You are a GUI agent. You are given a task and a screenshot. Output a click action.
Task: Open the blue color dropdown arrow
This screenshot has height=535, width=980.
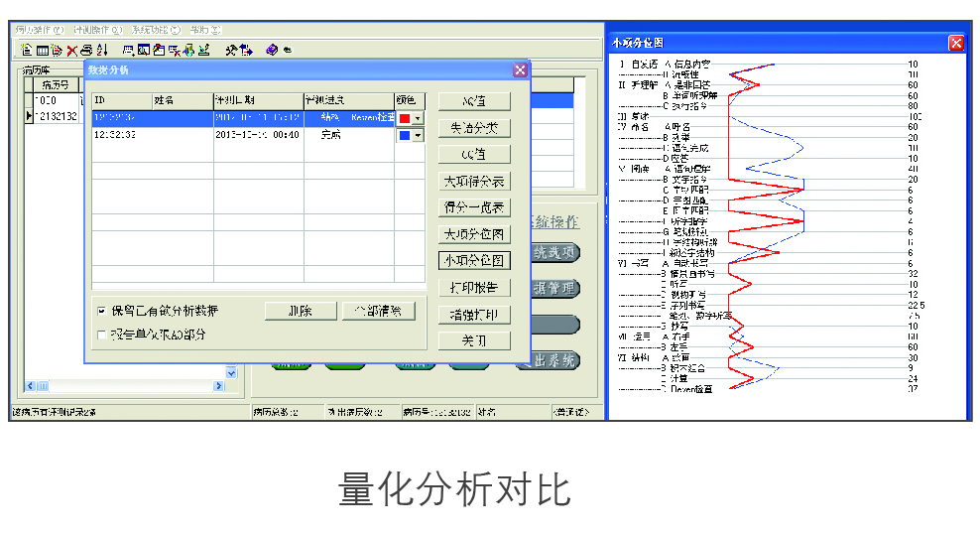(x=419, y=135)
